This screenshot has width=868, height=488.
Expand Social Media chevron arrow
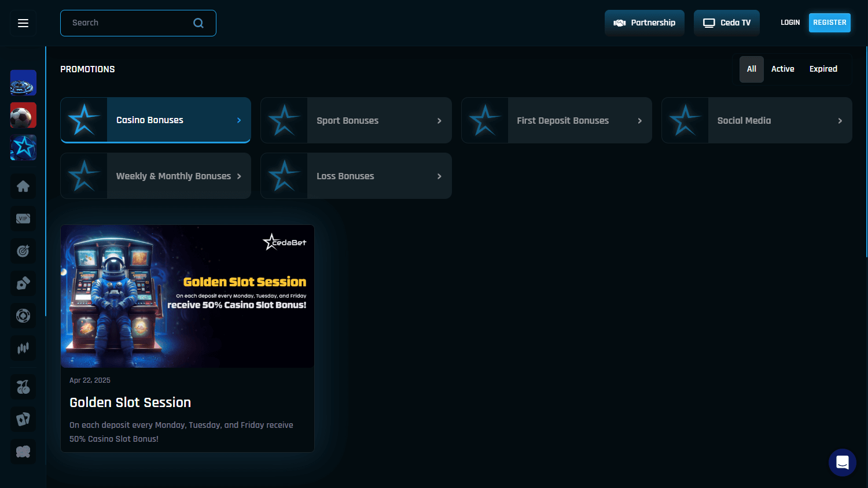[x=840, y=121]
